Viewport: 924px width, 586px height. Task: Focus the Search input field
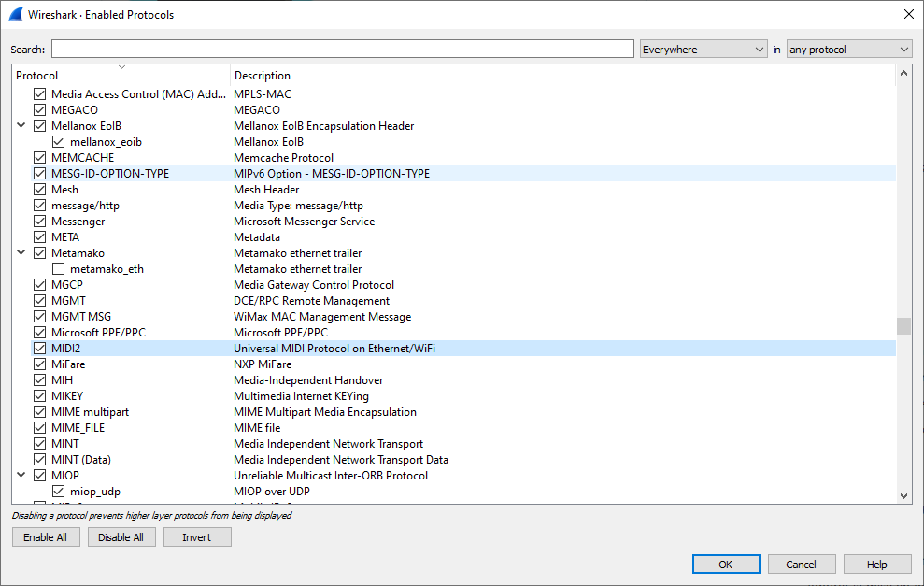(342, 49)
